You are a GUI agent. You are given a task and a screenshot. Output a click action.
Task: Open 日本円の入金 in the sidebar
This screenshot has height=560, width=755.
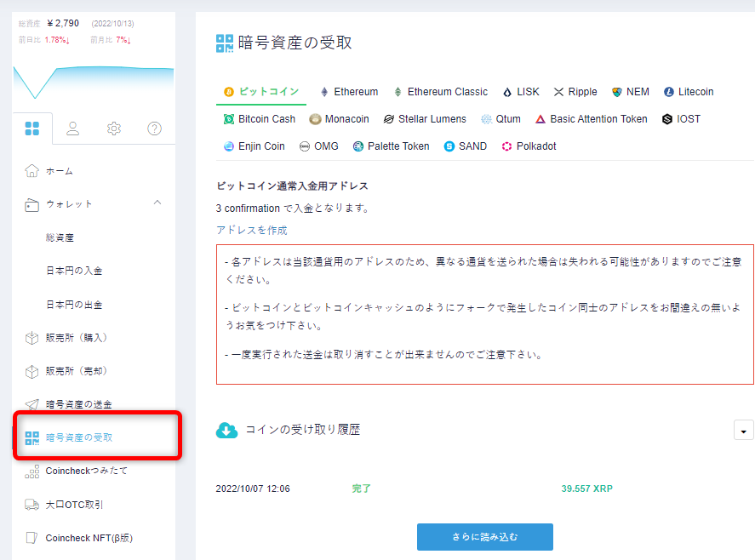click(74, 271)
